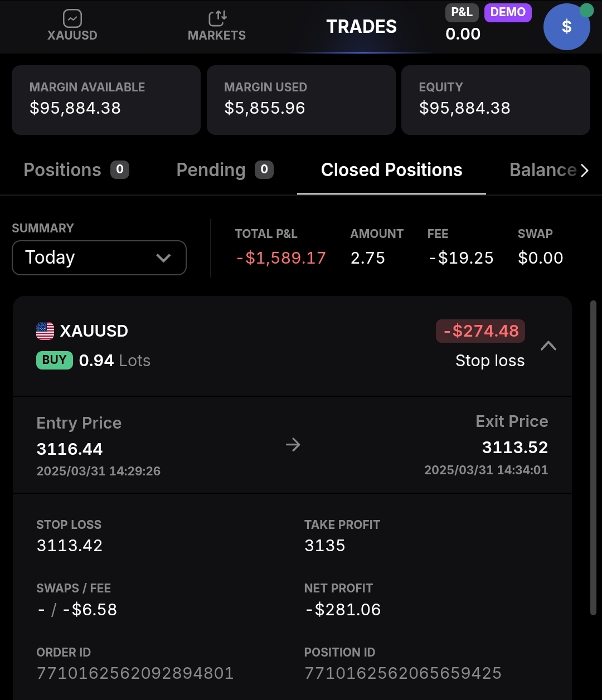The width and height of the screenshot is (602, 700).
Task: Click the Margin Available card
Action: tap(106, 100)
